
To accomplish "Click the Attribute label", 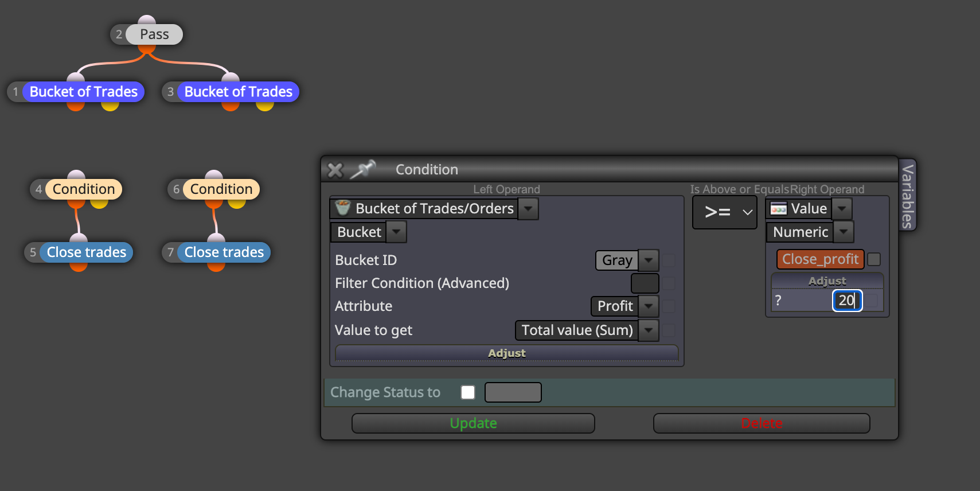I will [364, 306].
